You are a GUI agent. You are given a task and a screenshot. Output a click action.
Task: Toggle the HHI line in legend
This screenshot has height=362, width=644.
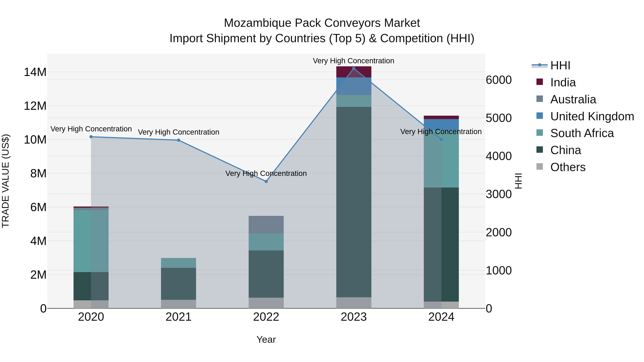tap(551, 65)
